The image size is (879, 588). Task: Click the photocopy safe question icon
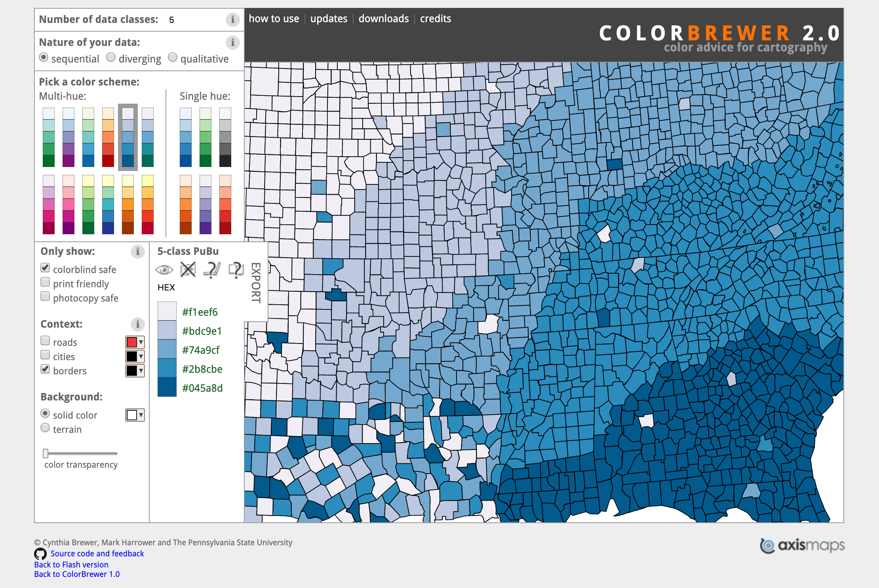pyautogui.click(x=212, y=270)
